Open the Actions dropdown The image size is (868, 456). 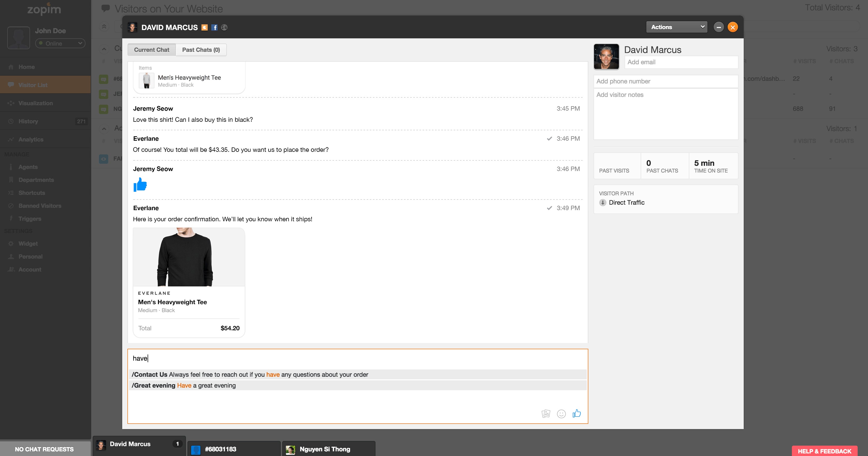point(677,27)
